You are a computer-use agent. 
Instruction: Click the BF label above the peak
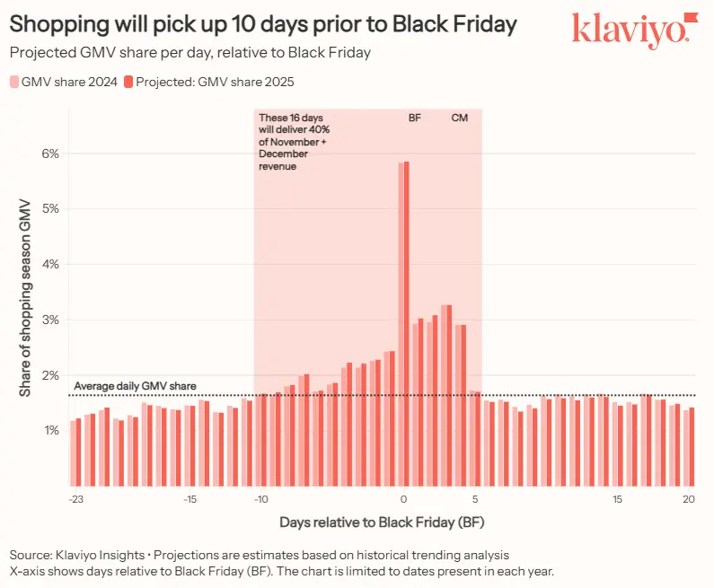(415, 118)
